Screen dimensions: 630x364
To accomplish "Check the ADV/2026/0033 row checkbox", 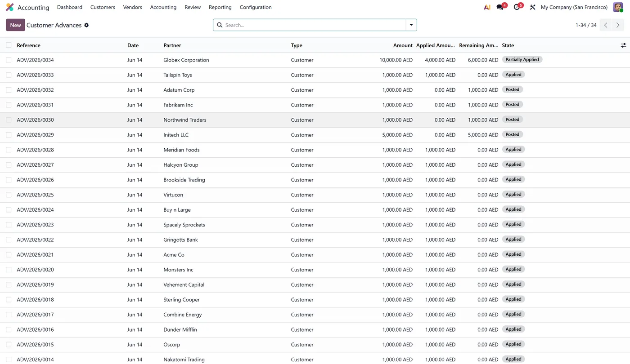I will (x=9, y=75).
